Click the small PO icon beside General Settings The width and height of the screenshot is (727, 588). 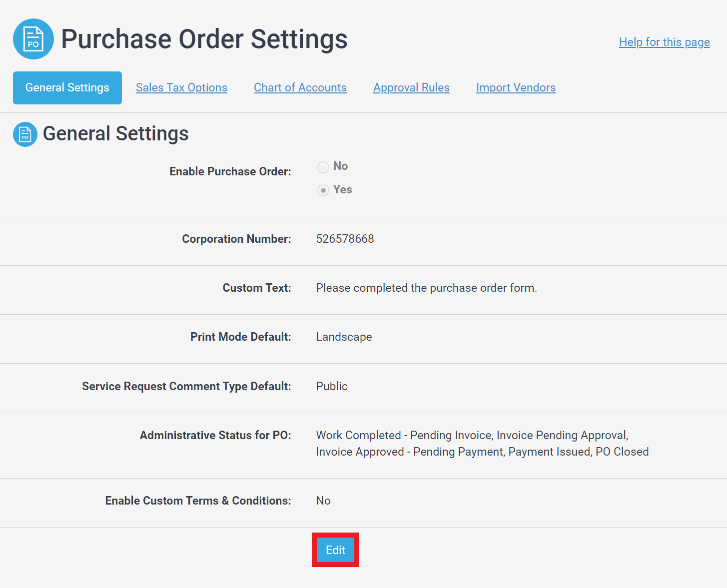click(25, 134)
